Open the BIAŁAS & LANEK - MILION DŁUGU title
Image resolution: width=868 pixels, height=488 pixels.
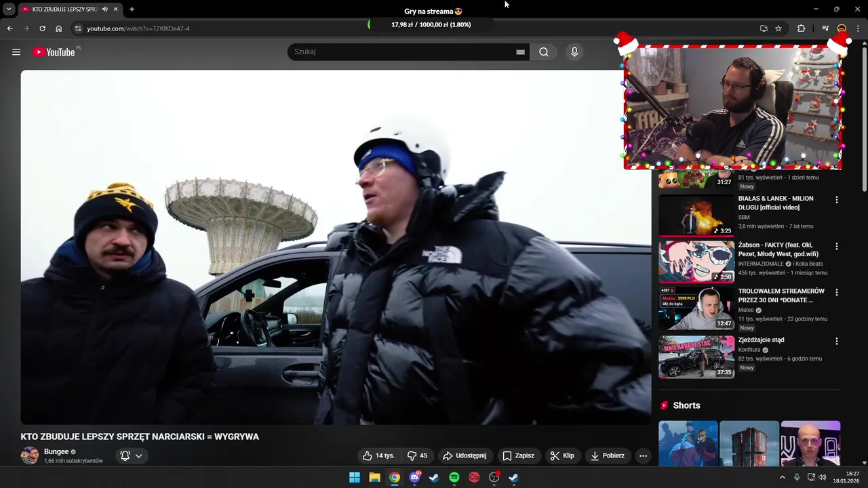pyautogui.click(x=776, y=203)
